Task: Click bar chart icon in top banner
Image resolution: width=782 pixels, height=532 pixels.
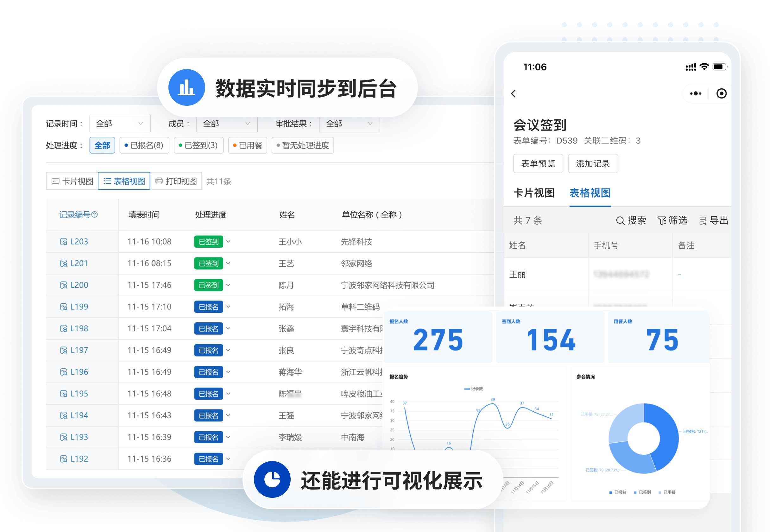Action: click(x=187, y=87)
